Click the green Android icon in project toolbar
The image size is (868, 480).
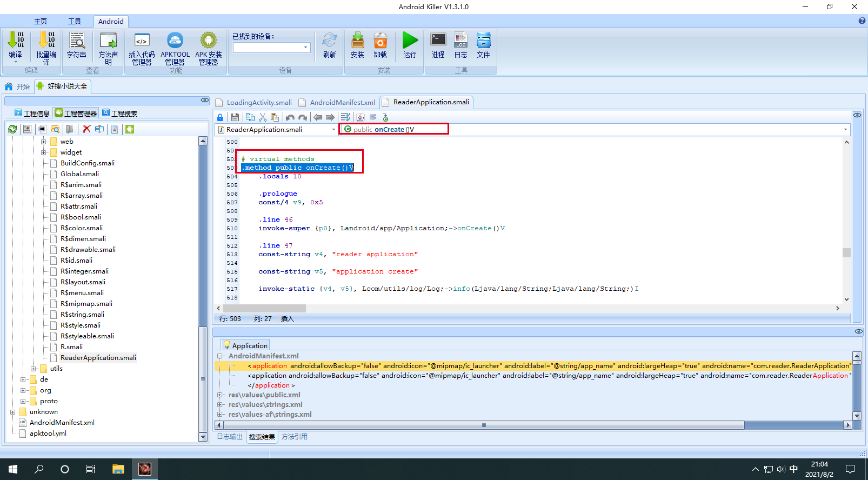pos(130,129)
